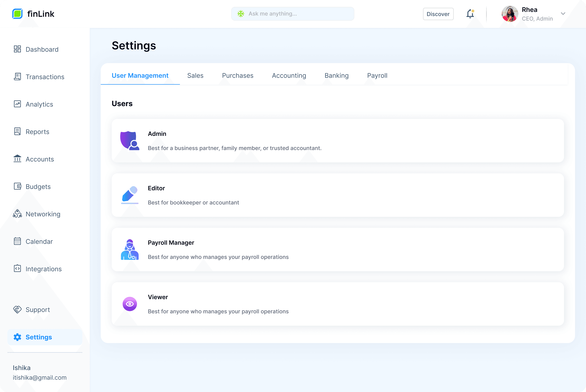Click the Editor role title

point(156,188)
